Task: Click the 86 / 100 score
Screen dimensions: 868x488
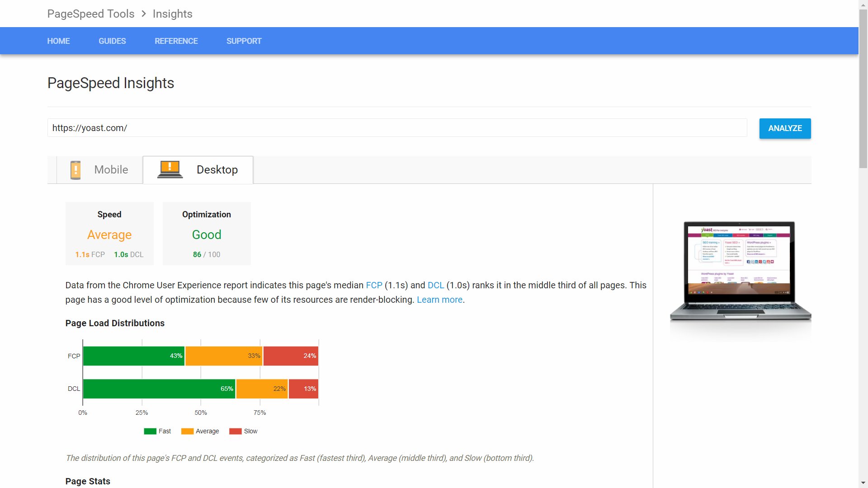Action: [207, 254]
